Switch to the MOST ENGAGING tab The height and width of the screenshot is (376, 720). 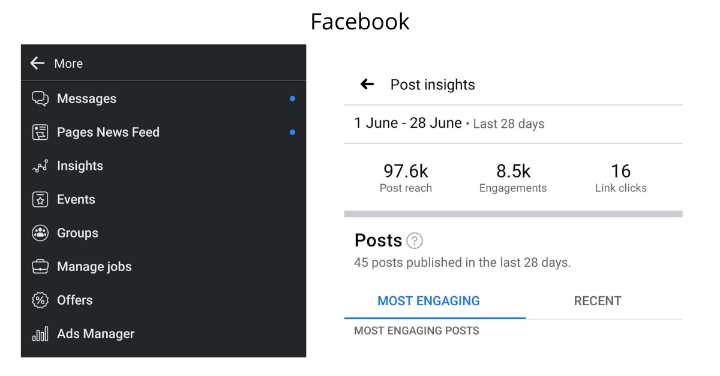[x=428, y=301]
